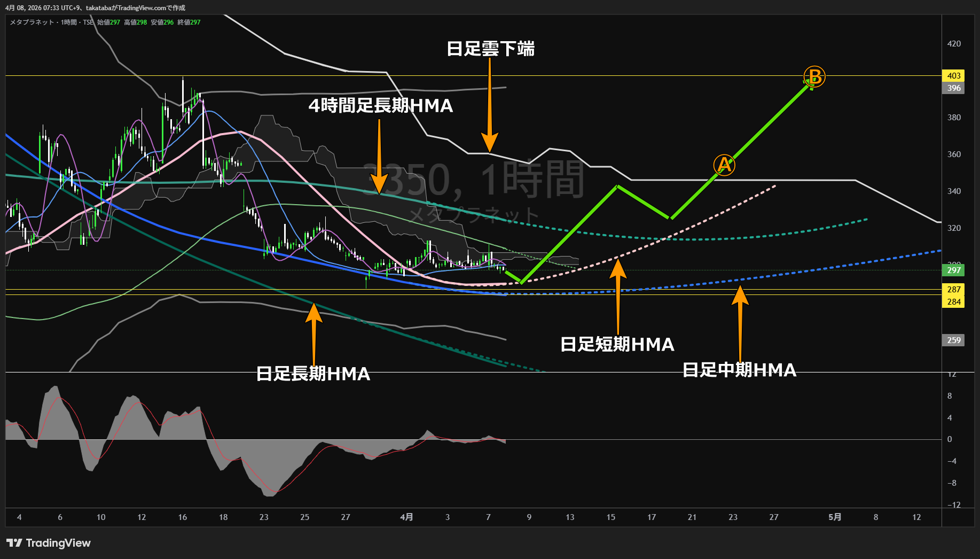Click the 17 date on time axis
The height and width of the screenshot is (559, 980).
point(652,517)
